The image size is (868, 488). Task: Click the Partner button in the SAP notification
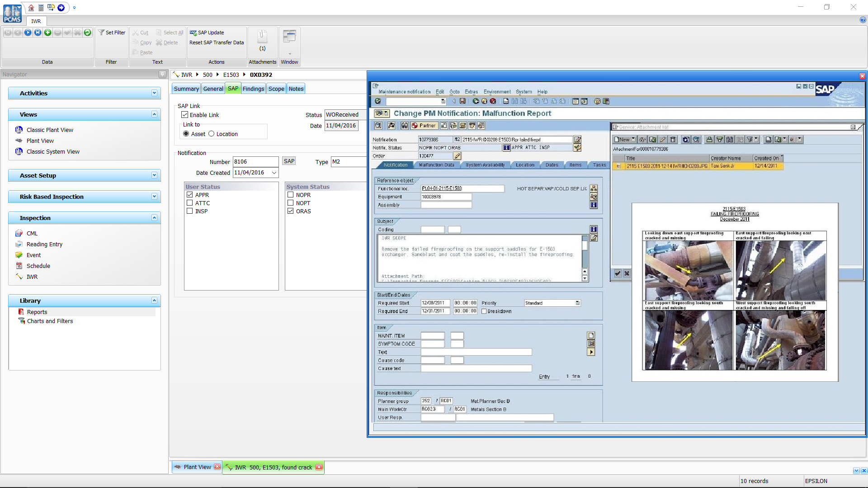[x=424, y=126]
